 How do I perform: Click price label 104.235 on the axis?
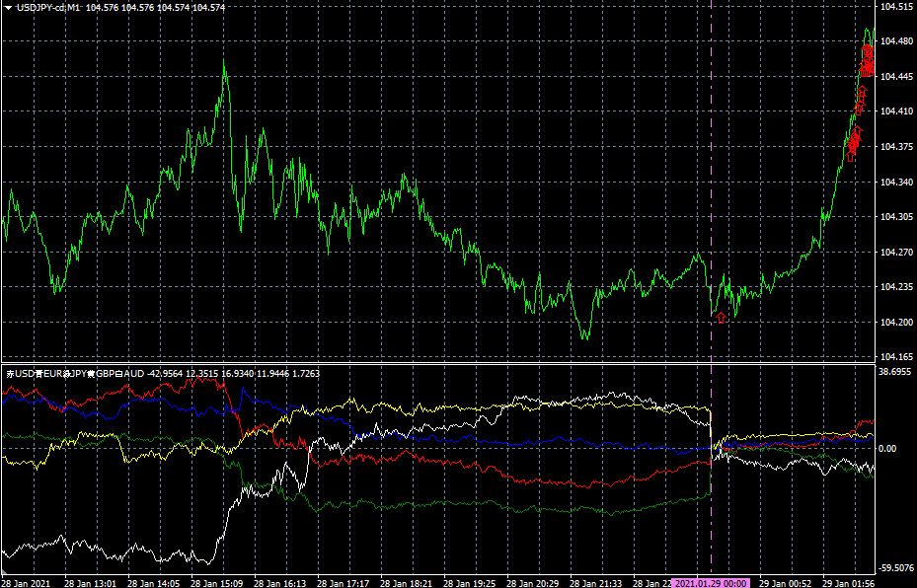point(896,286)
